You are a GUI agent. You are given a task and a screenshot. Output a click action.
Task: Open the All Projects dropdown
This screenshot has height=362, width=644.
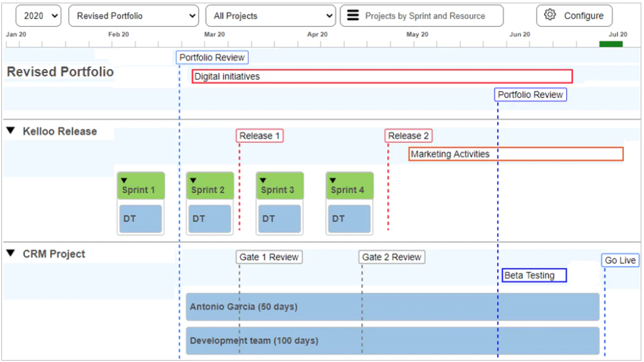[270, 16]
